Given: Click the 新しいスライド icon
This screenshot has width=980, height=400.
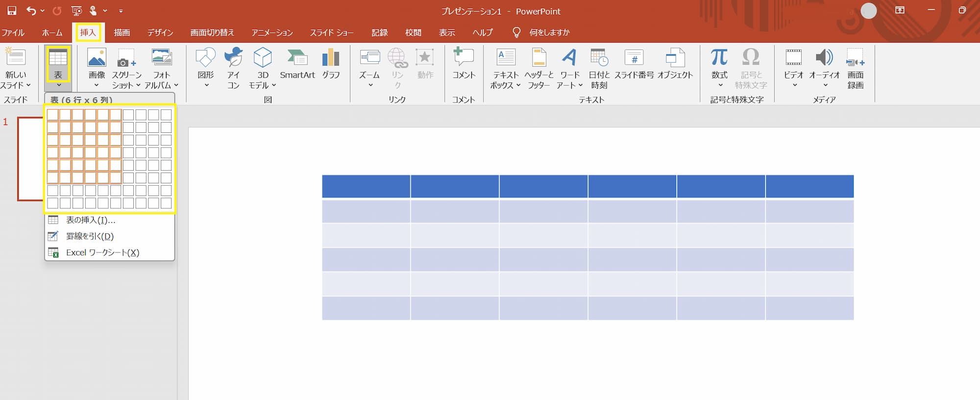Looking at the screenshot, I should click(x=15, y=57).
